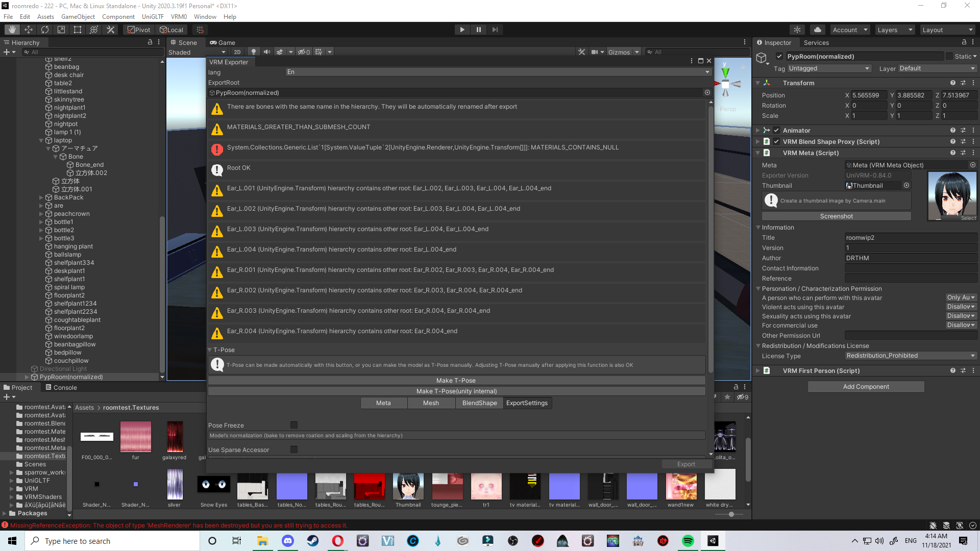Select the Rotate tool in the toolbar
This screenshot has width=980, height=551.
[45, 29]
